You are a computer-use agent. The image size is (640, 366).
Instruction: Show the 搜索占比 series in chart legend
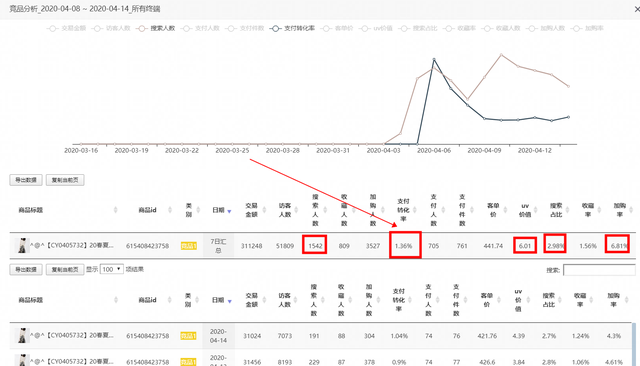pyautogui.click(x=418, y=28)
